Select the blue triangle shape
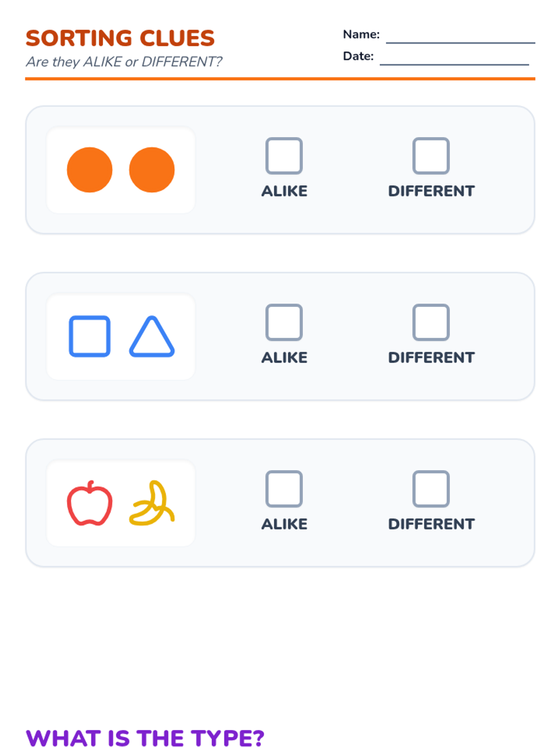The width and height of the screenshot is (560, 747). click(x=152, y=336)
